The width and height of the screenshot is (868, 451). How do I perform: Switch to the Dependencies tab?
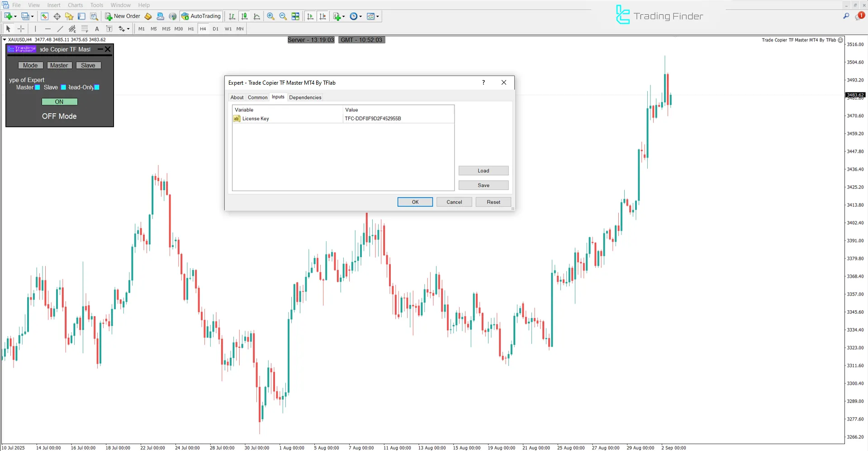[x=305, y=97]
